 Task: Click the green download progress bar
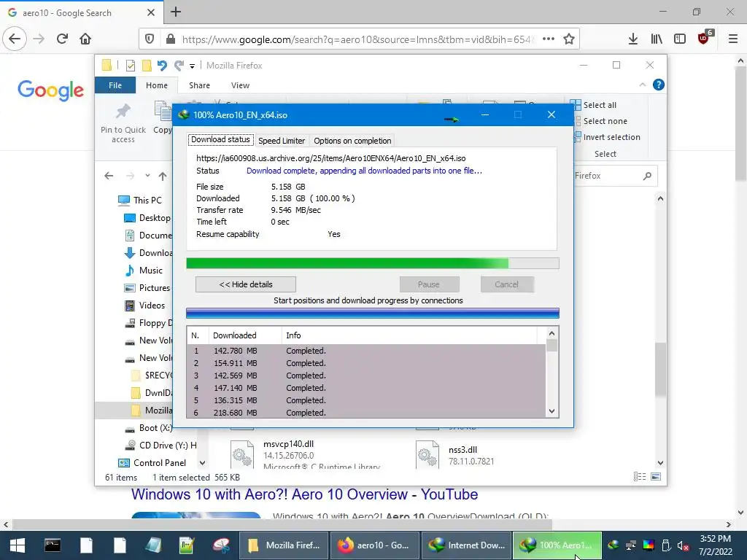coord(373,263)
